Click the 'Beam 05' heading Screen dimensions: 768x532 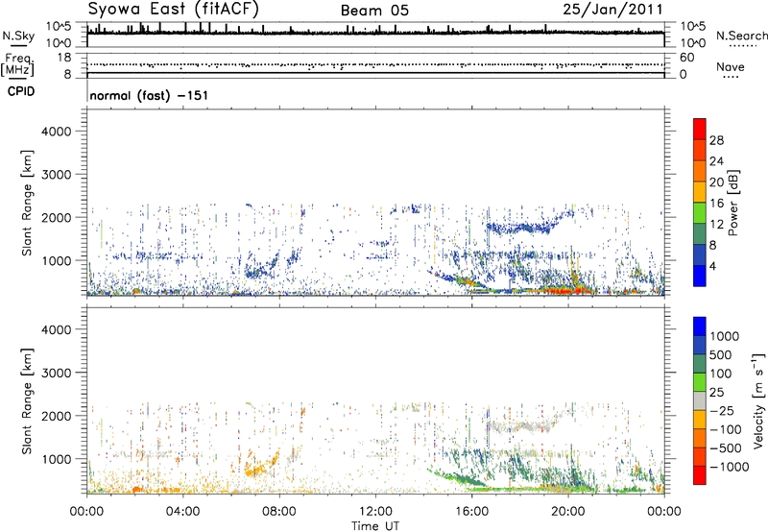(x=374, y=11)
